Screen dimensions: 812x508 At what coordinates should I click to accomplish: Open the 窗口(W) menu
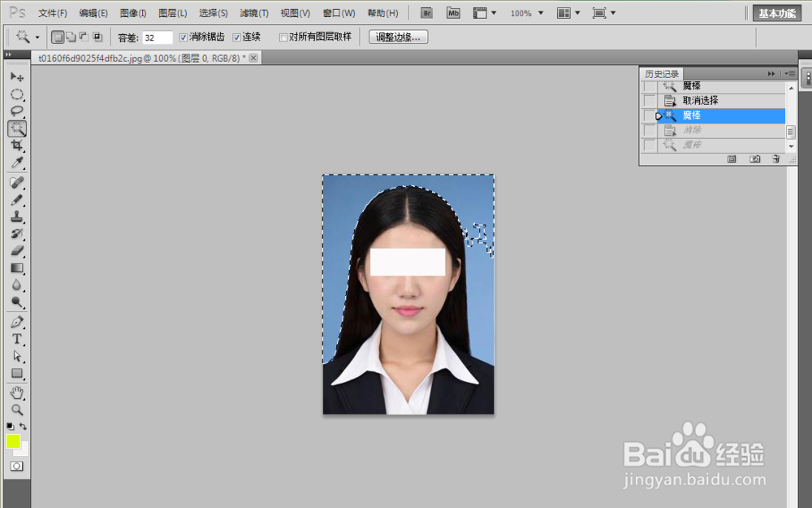tap(339, 14)
